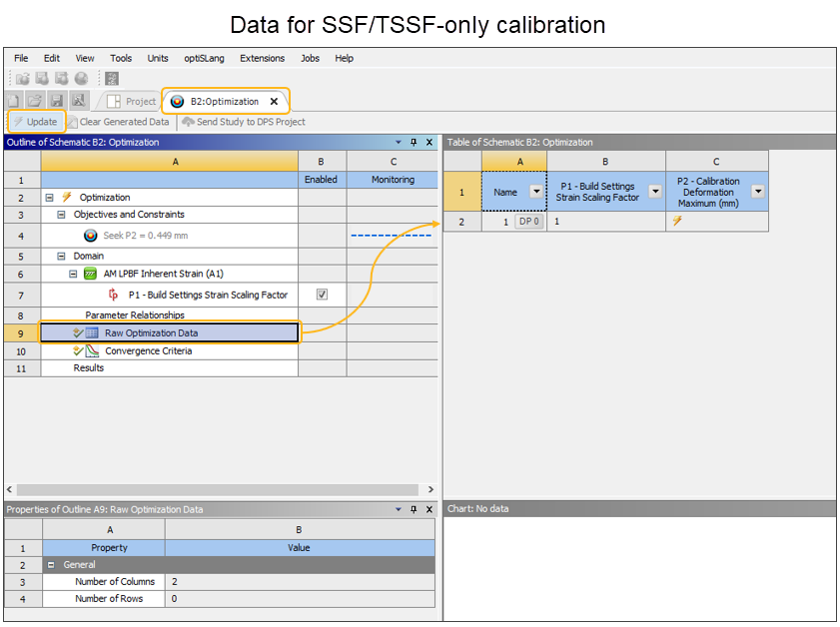Open the Jobs menu
This screenshot has height=627, width=840.
pyautogui.click(x=310, y=58)
